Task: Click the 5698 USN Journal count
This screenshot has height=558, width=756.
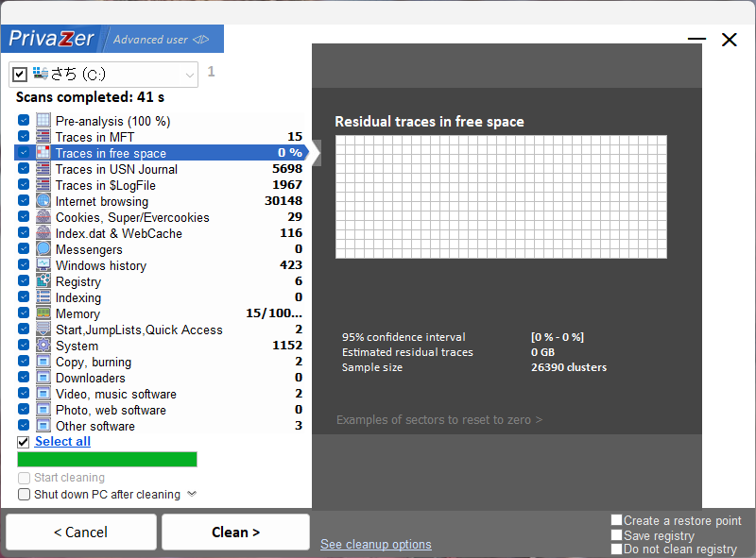Action: (287, 169)
